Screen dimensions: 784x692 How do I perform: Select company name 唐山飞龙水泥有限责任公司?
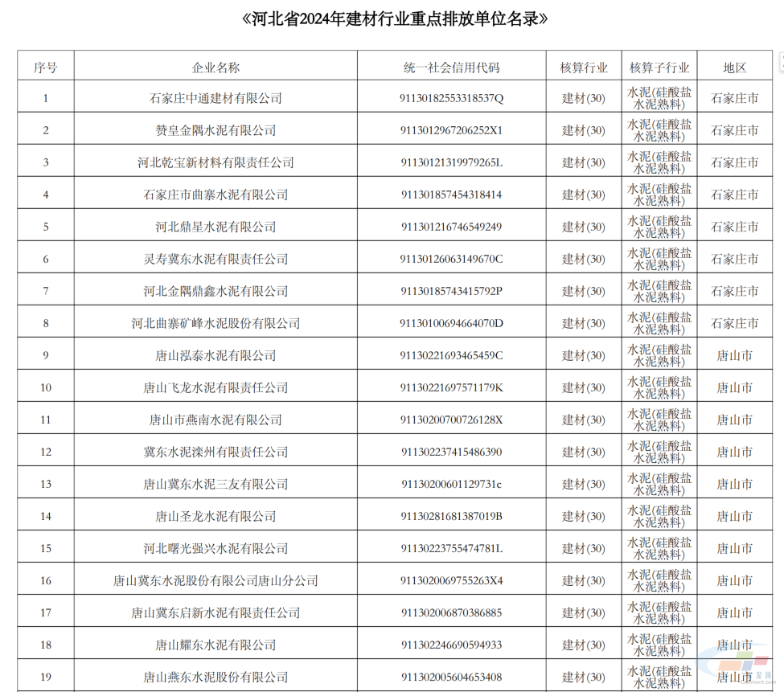[215, 387]
